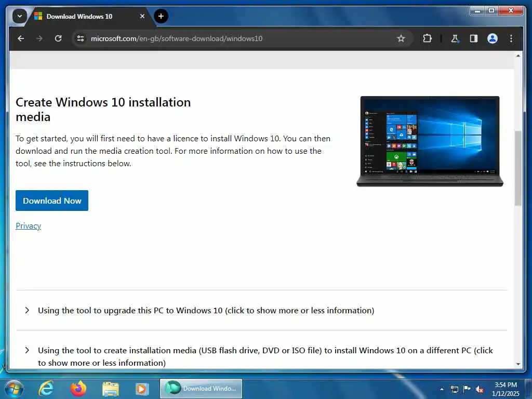The image size is (532, 399).
Task: Reload the Microsoft download page
Action: point(58,38)
